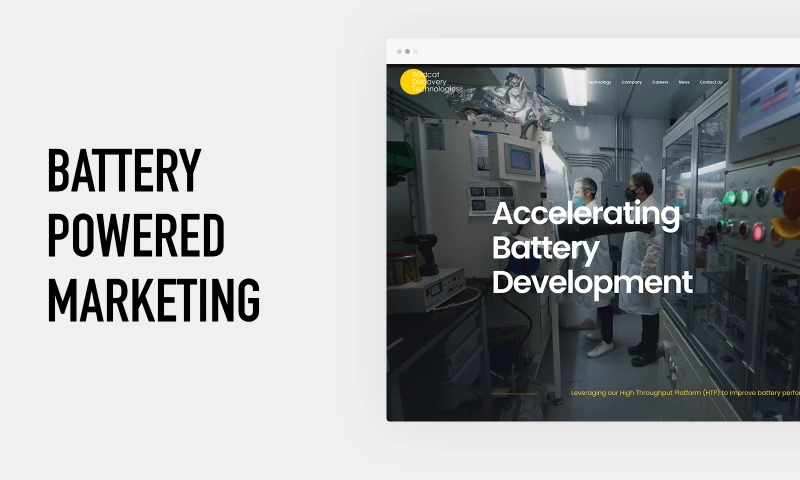
Task: Click the Accelerating Battery Development headline
Action: pos(592,247)
